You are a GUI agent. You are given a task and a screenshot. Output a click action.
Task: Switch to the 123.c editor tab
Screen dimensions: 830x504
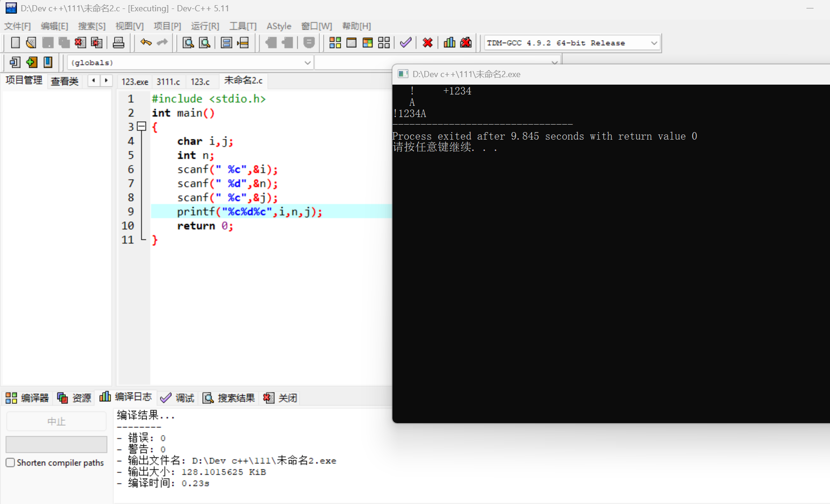pyautogui.click(x=200, y=81)
